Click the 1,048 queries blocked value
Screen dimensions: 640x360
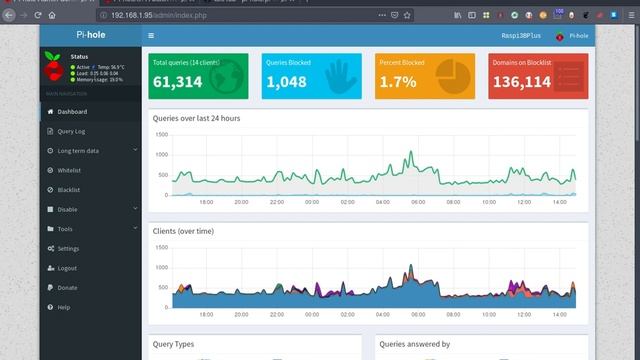(286, 82)
